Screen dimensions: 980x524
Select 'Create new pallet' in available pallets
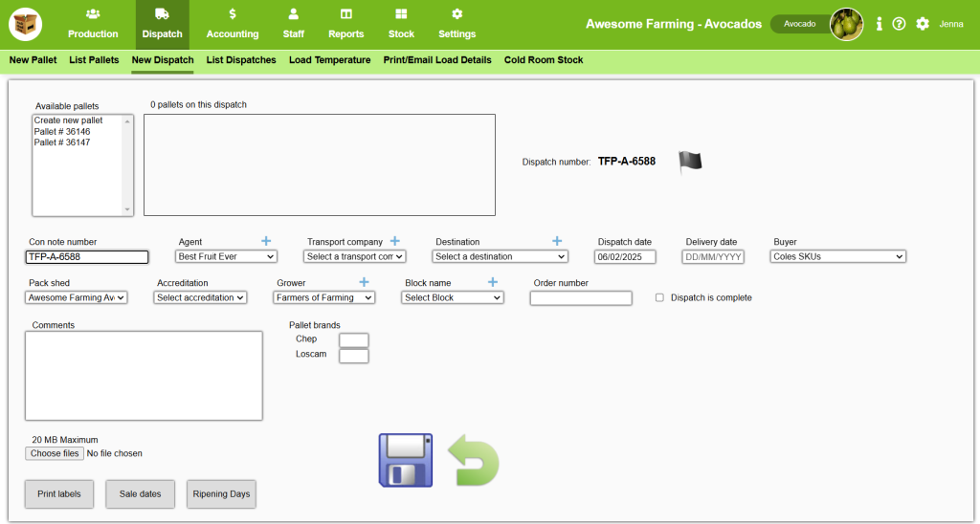[68, 120]
